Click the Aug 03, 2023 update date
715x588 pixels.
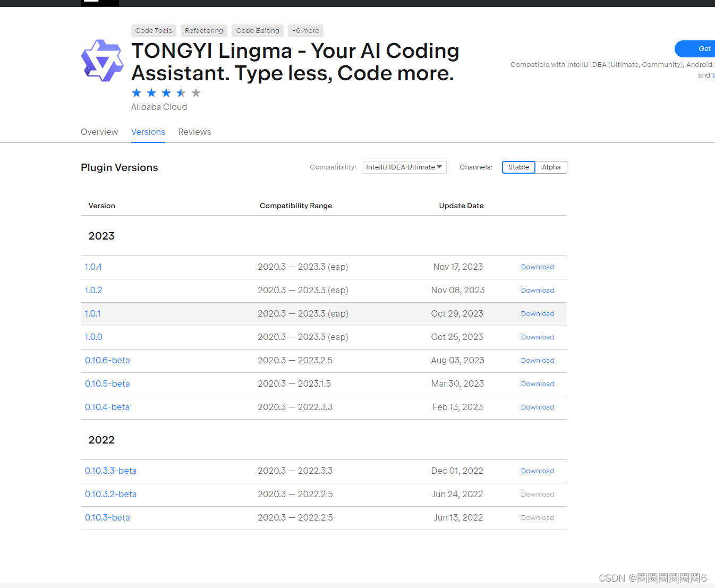458,361
